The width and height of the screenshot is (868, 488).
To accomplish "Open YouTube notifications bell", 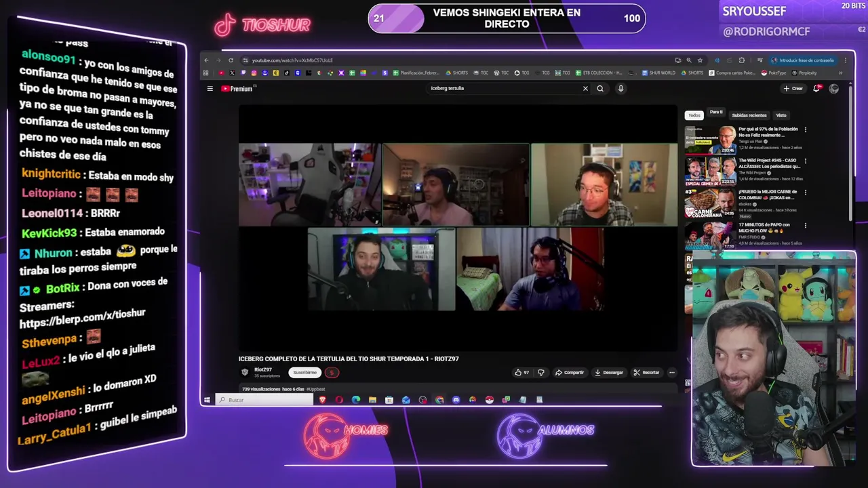I will pos(817,88).
